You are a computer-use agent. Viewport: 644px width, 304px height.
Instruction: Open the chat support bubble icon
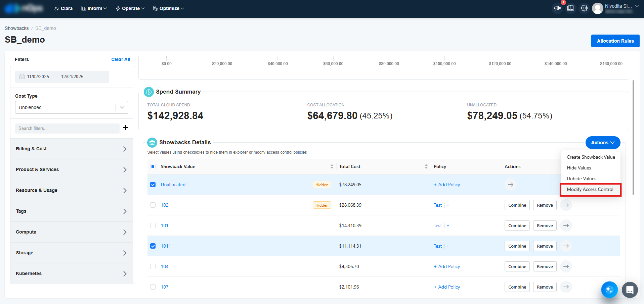click(x=630, y=290)
